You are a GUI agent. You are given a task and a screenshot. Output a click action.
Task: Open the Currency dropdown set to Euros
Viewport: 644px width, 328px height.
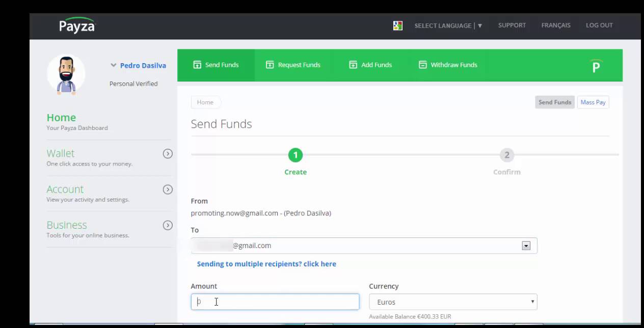453,302
